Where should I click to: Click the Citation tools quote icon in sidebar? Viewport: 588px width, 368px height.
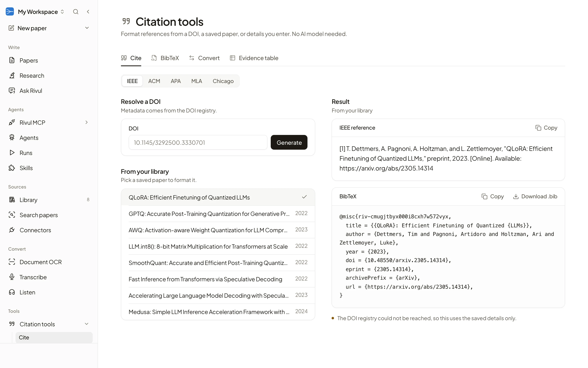pos(12,324)
